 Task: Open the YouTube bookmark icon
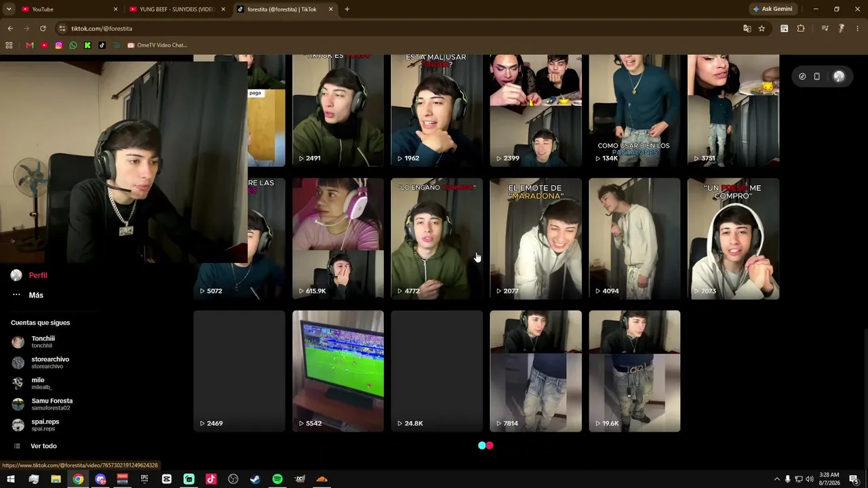pyautogui.click(x=44, y=45)
